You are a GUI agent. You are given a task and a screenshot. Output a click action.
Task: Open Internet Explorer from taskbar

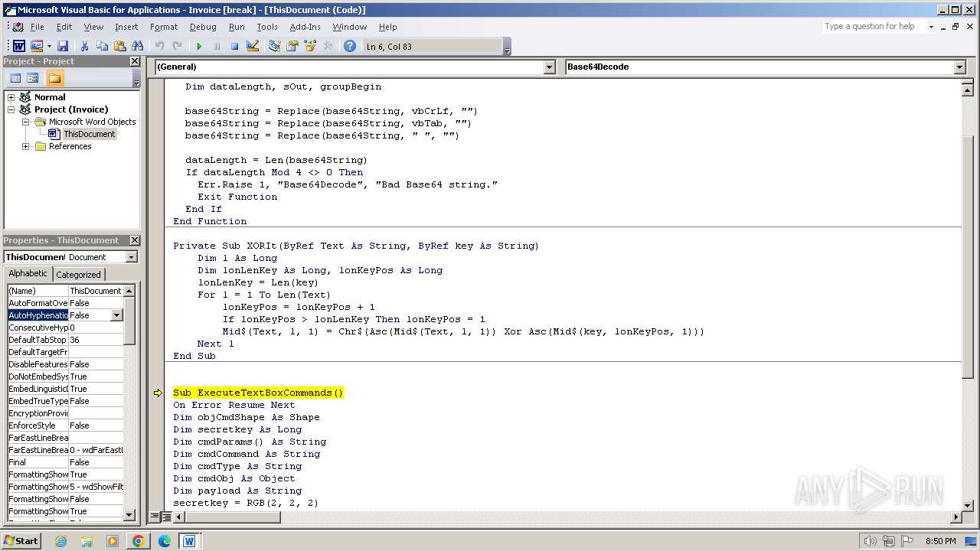(60, 541)
